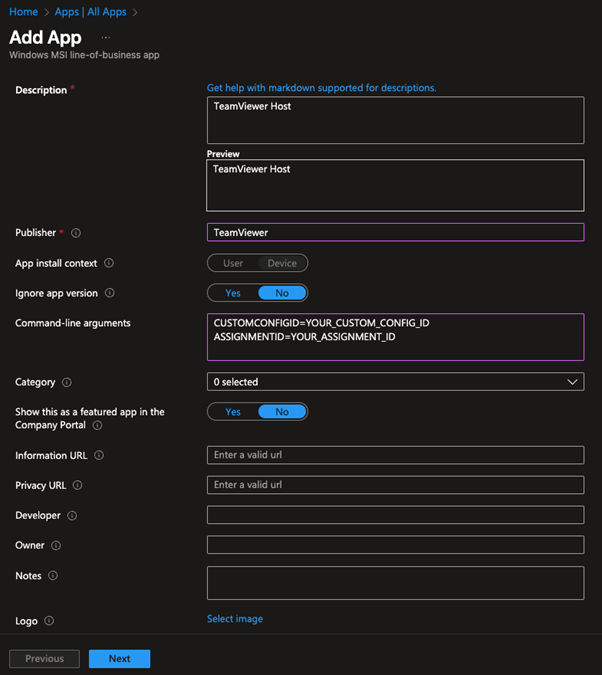Viewport: 602px width, 675px height.
Task: Select User for App install context
Action: (233, 263)
